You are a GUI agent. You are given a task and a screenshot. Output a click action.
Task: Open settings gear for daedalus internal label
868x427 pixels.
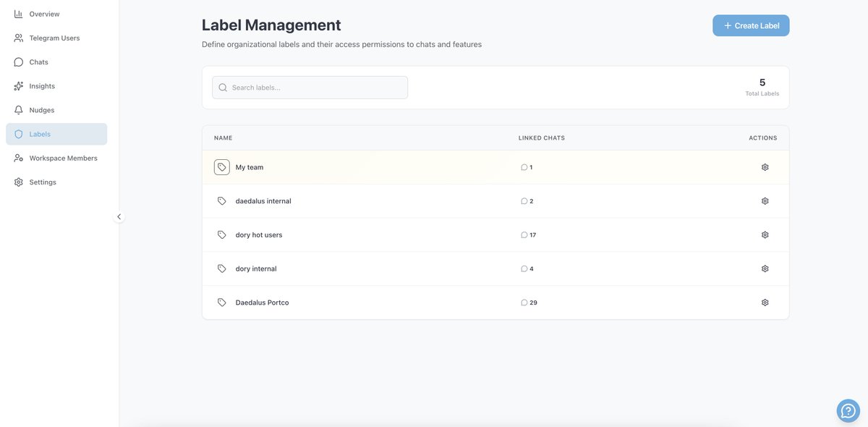coord(765,201)
